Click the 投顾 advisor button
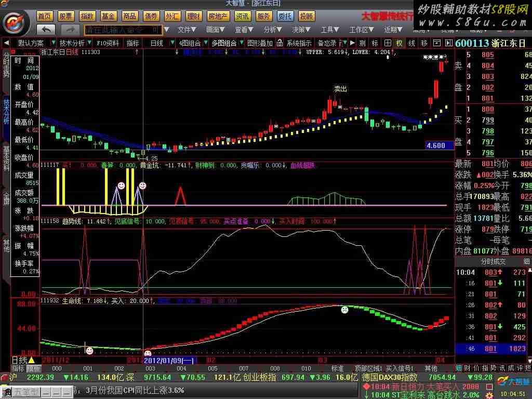 pos(307,16)
